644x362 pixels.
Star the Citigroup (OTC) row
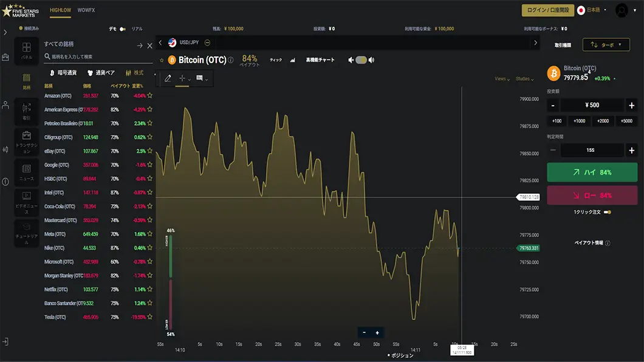click(150, 137)
